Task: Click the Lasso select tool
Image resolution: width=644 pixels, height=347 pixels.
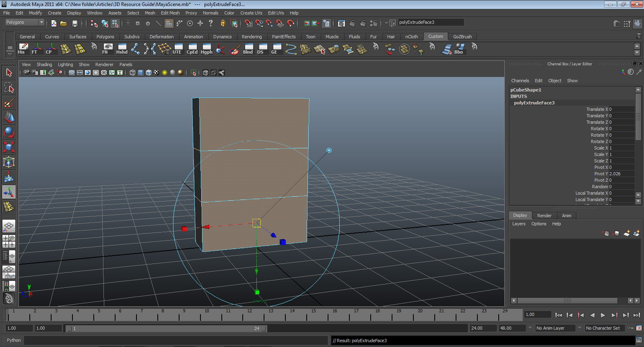Action: coord(9,88)
